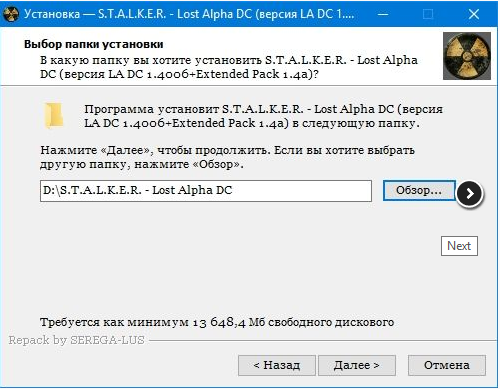Click the header question В какую папку

point(229,67)
